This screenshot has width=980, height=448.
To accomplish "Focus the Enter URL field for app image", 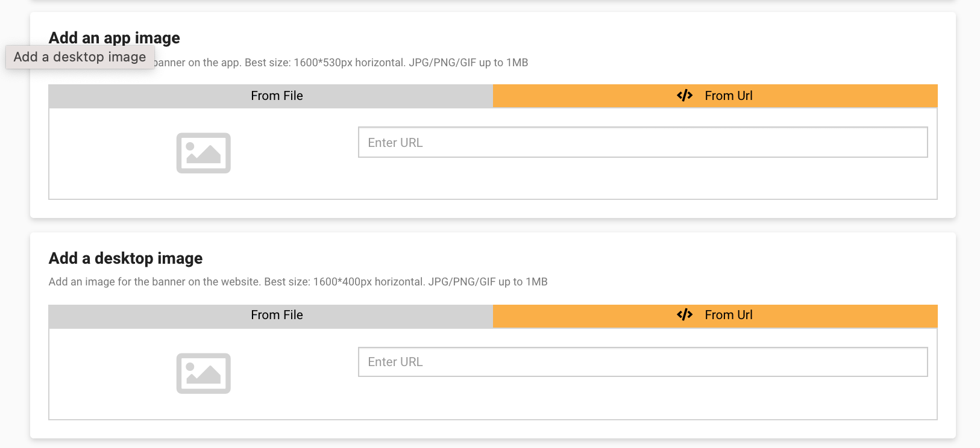I will 643,142.
